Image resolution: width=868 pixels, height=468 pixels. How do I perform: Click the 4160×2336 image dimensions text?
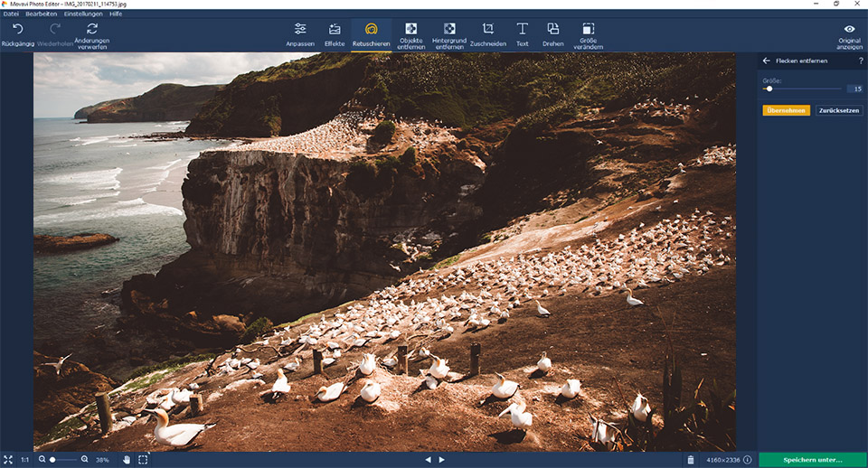[723, 460]
